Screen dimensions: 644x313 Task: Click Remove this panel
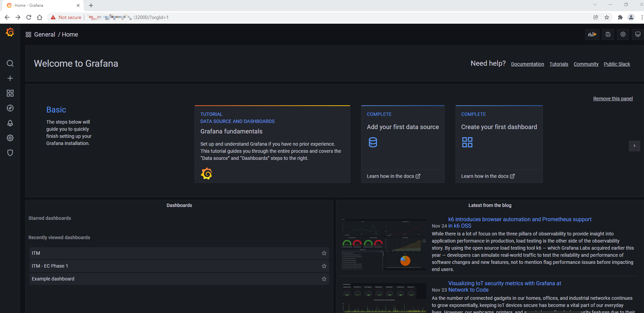pyautogui.click(x=613, y=98)
